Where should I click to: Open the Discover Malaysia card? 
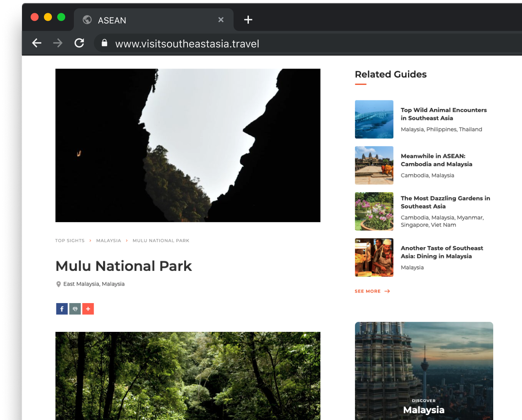(424, 371)
